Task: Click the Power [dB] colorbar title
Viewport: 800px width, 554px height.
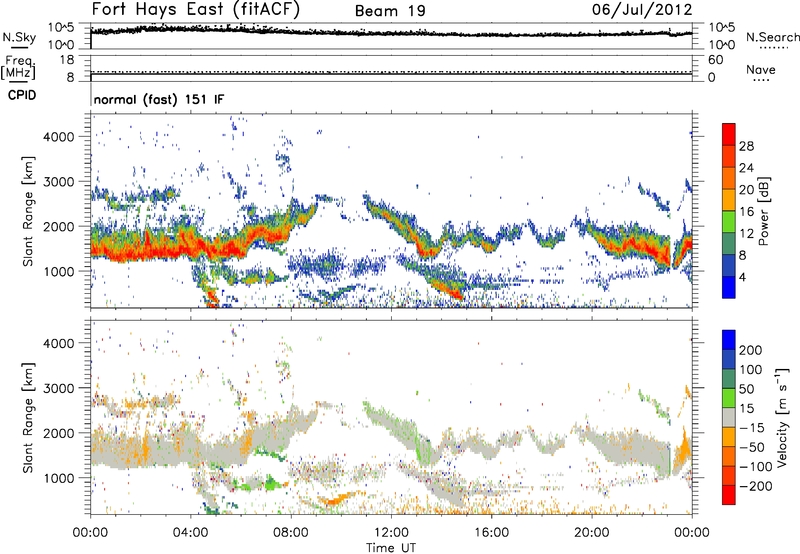Action: (764, 212)
